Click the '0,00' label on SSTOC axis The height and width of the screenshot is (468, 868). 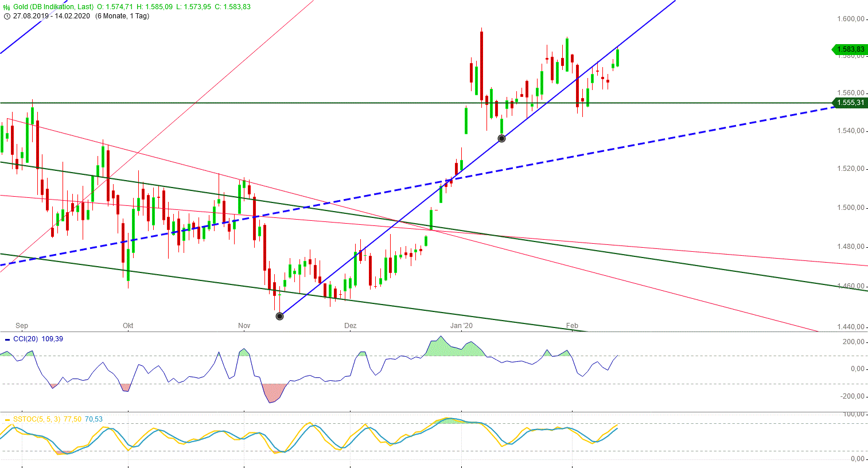point(857,459)
